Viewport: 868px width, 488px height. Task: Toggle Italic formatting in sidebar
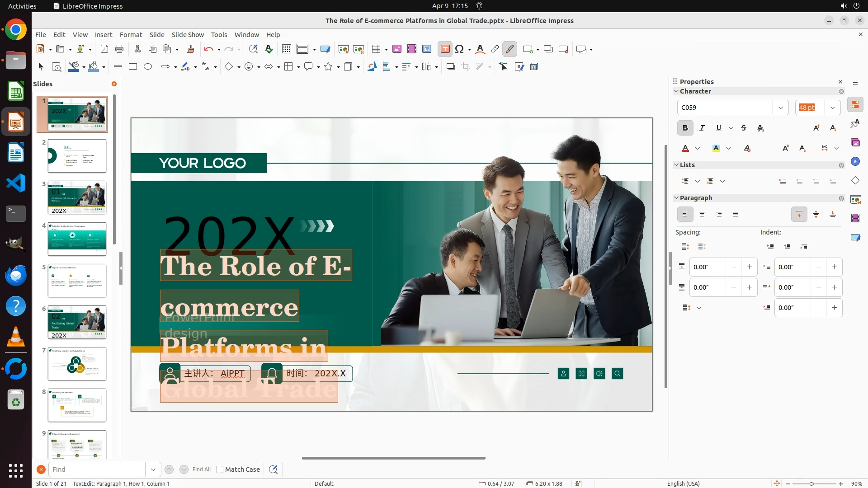coord(702,128)
